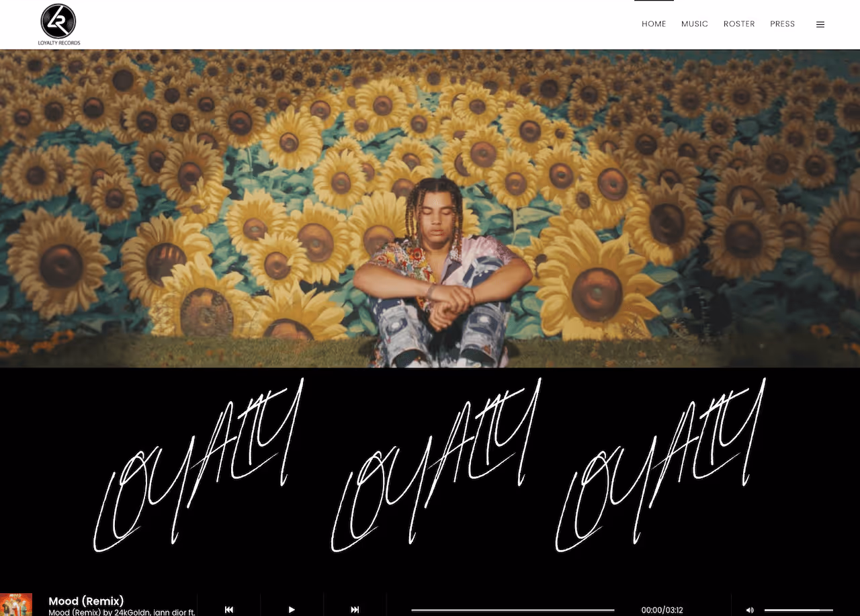The image size is (860, 616).
Task: Click the Mood (Remix) track title
Action: point(86,601)
